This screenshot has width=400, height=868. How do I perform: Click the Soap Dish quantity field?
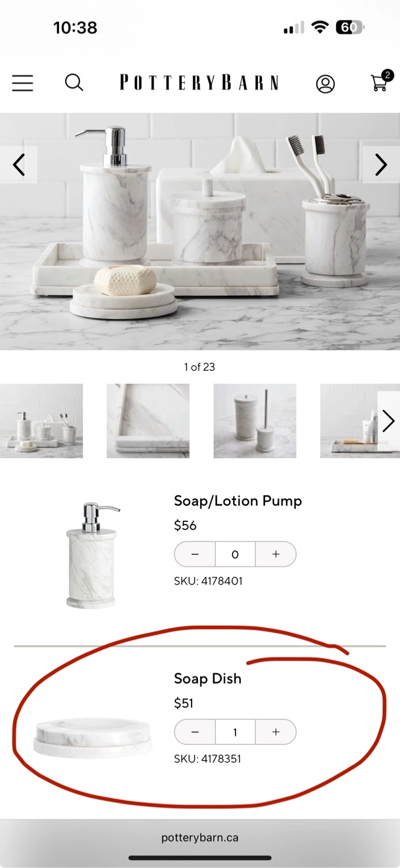pyautogui.click(x=235, y=732)
